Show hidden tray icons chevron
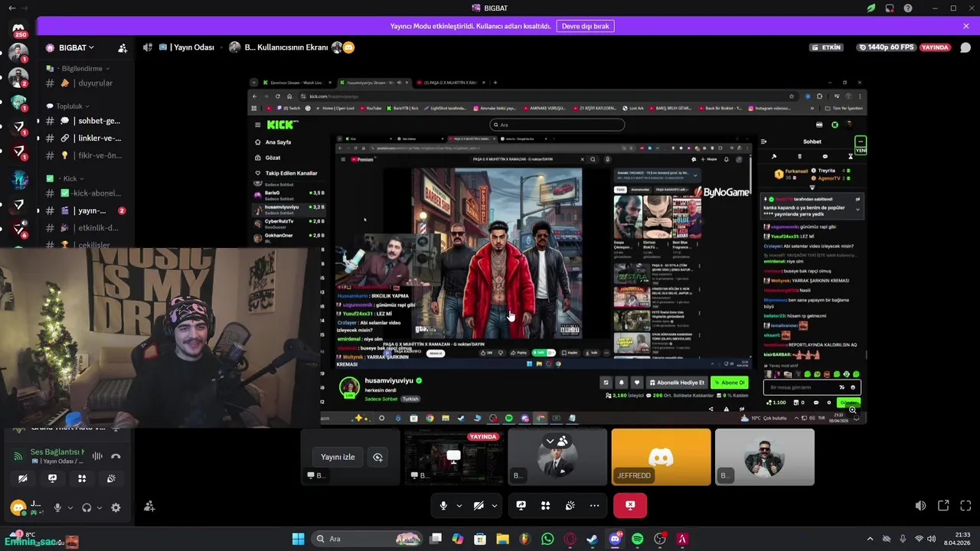The height and width of the screenshot is (551, 980). tap(870, 539)
